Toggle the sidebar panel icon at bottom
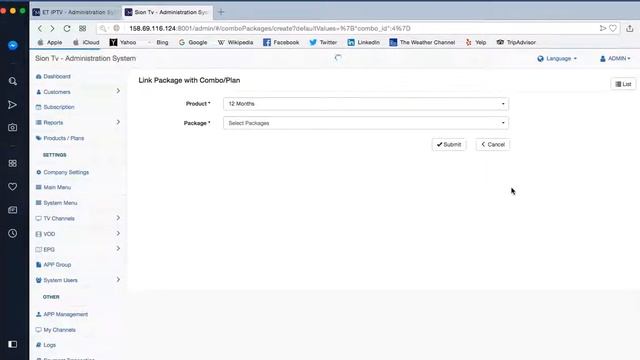Image resolution: width=640 pixels, height=360 pixels. click(x=13, y=344)
